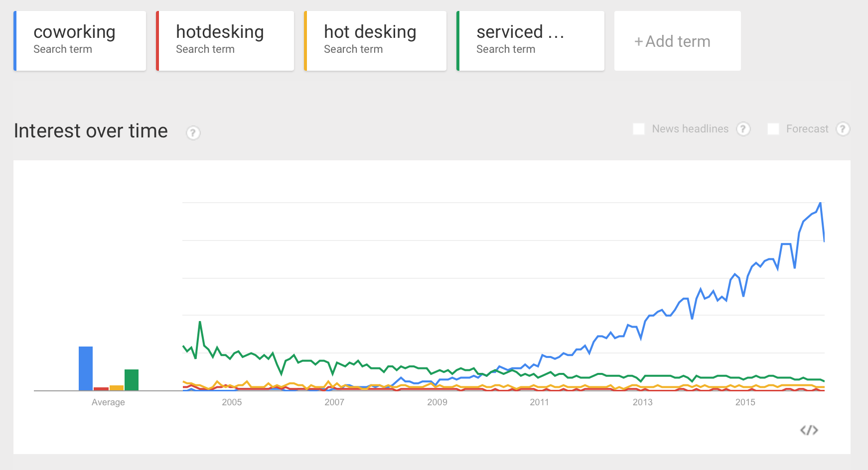Click the coworking line peak on chart
The width and height of the screenshot is (868, 470).
pos(820,203)
